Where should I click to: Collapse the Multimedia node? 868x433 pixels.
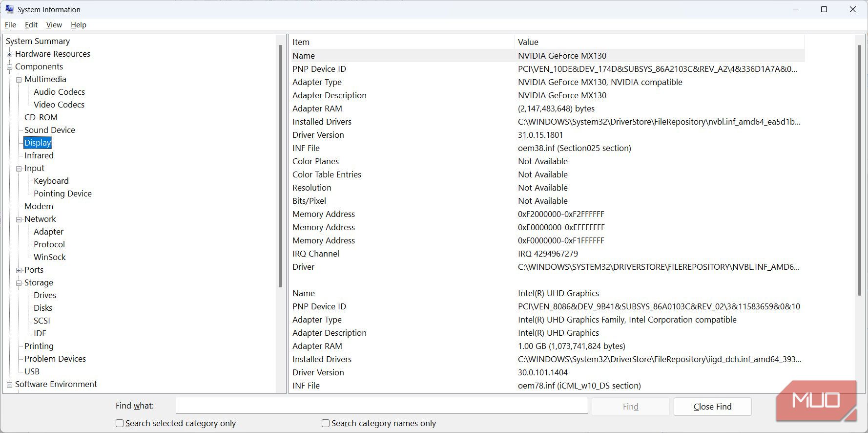click(19, 80)
